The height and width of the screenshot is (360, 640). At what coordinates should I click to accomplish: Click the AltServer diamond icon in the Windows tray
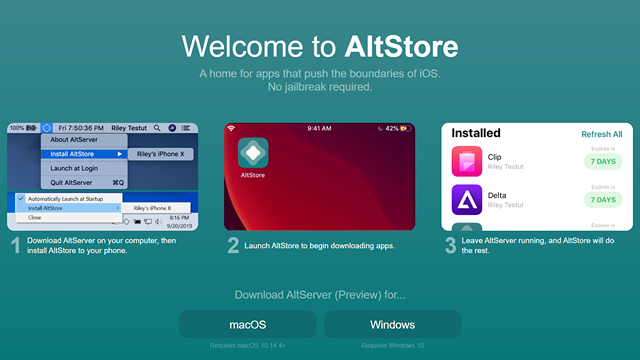pos(126,222)
